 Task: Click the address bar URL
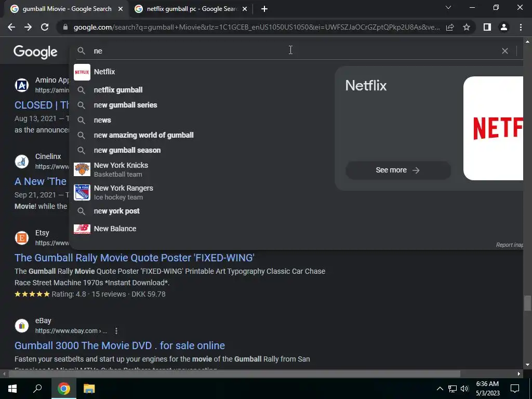(257, 27)
